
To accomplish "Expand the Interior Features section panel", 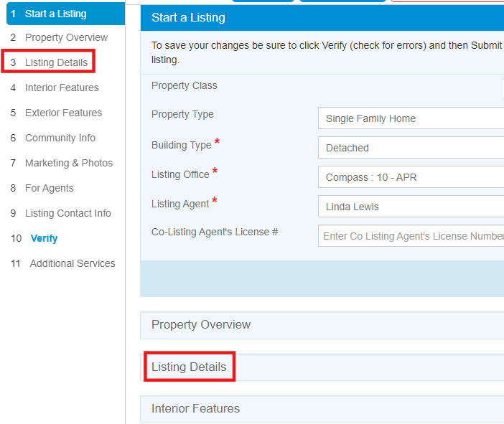I will [x=322, y=409].
